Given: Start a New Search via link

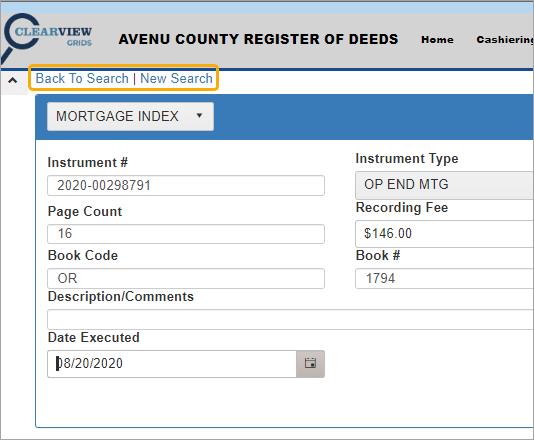Looking at the screenshot, I should coord(176,78).
